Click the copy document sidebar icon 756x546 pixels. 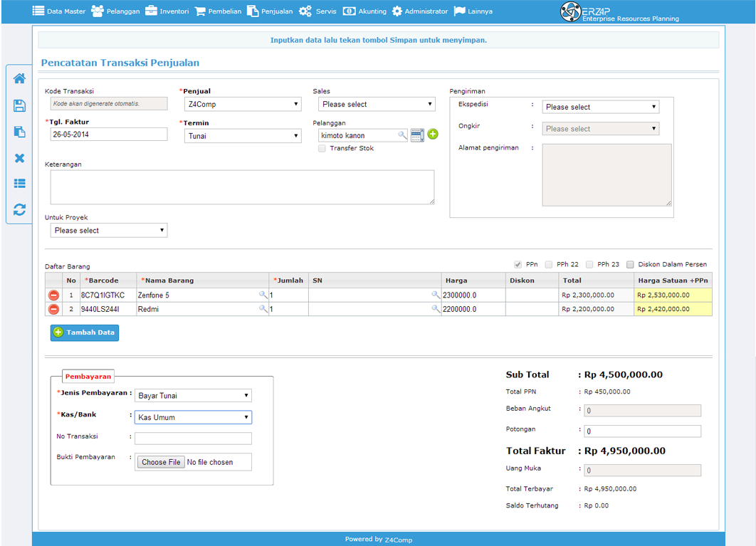(19, 132)
